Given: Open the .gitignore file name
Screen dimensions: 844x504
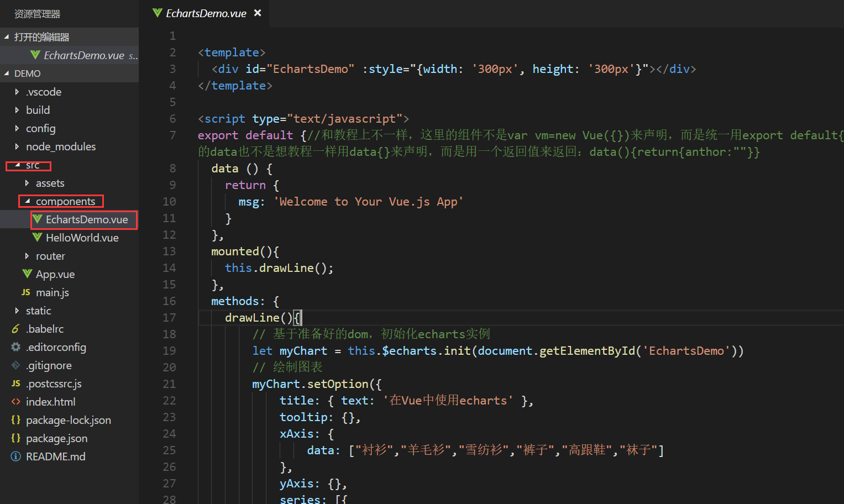Looking at the screenshot, I should point(49,365).
